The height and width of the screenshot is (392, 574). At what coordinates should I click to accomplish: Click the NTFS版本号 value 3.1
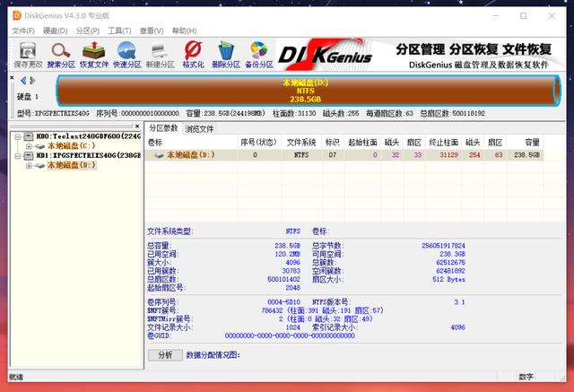coord(459,302)
